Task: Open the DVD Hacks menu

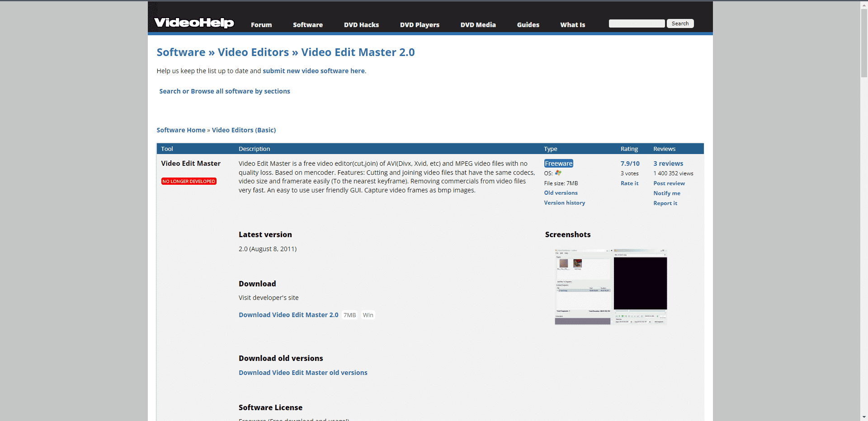Action: coord(361,25)
